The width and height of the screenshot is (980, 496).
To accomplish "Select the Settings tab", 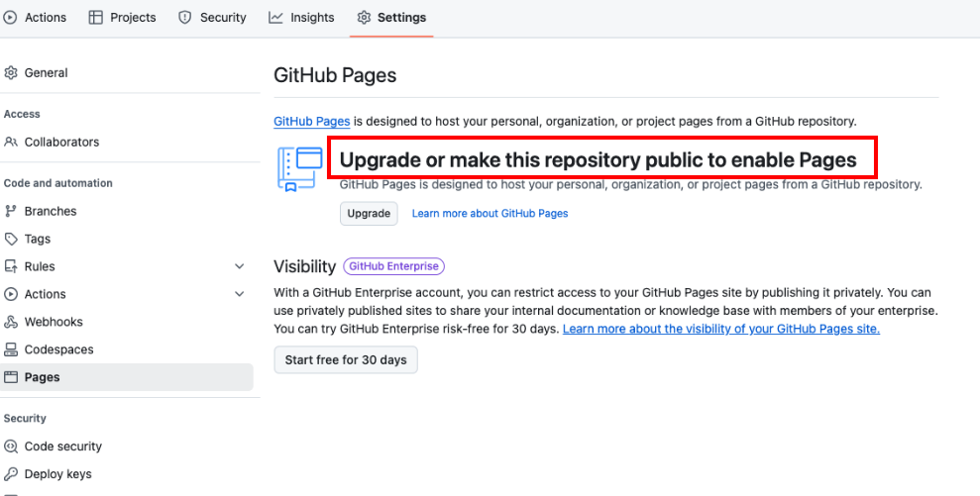I will 391,18.
